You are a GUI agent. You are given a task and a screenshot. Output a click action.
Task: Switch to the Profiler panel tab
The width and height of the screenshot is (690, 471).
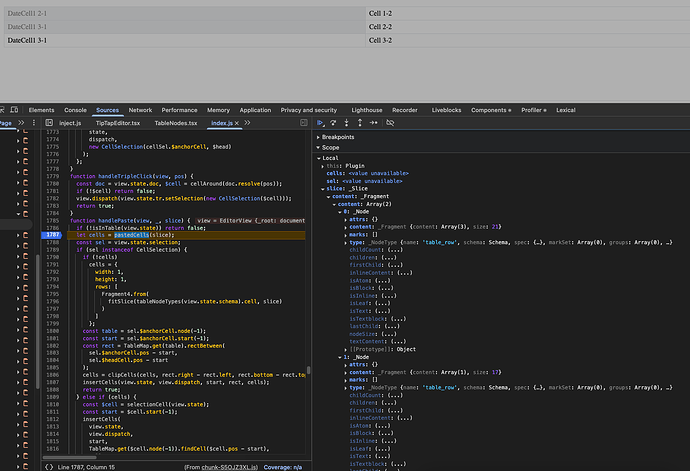(534, 110)
